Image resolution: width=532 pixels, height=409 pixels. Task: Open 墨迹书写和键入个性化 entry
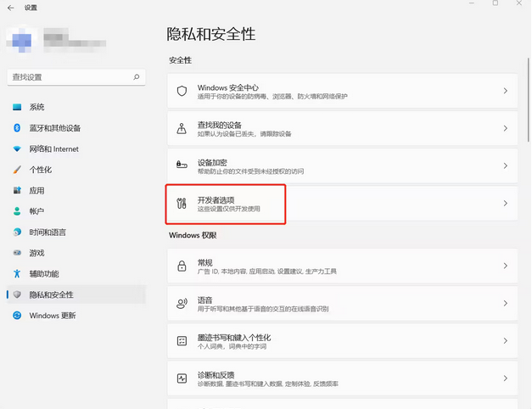pos(342,341)
